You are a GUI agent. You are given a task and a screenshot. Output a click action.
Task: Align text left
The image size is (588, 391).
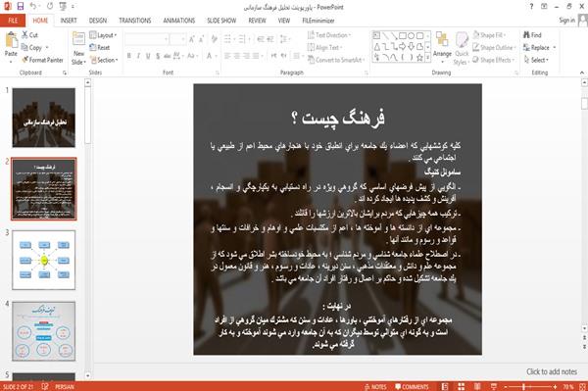pyautogui.click(x=227, y=56)
